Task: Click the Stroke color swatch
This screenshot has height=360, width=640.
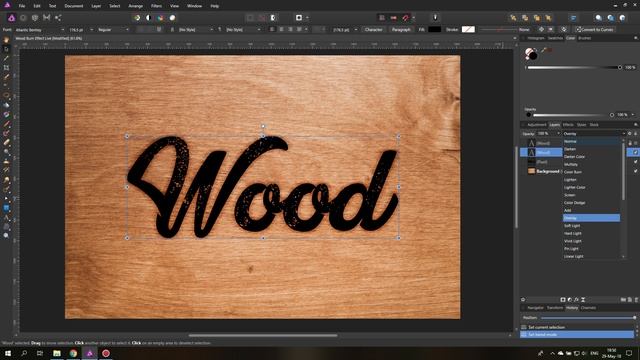Action: coord(468,29)
